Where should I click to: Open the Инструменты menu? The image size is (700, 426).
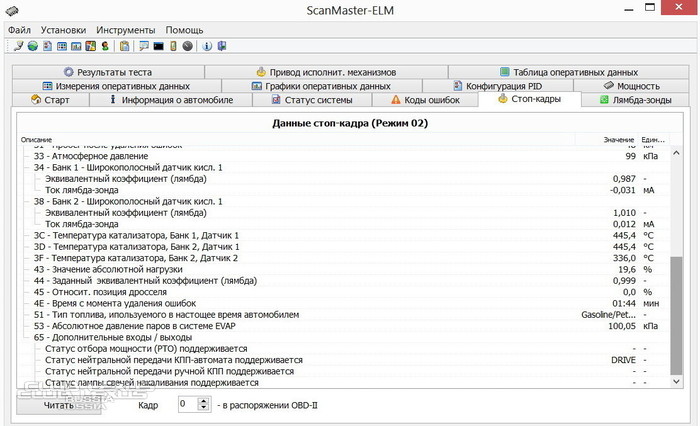tap(125, 30)
